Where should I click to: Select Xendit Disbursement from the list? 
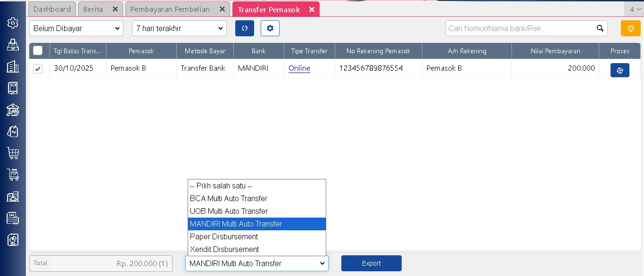(x=224, y=249)
